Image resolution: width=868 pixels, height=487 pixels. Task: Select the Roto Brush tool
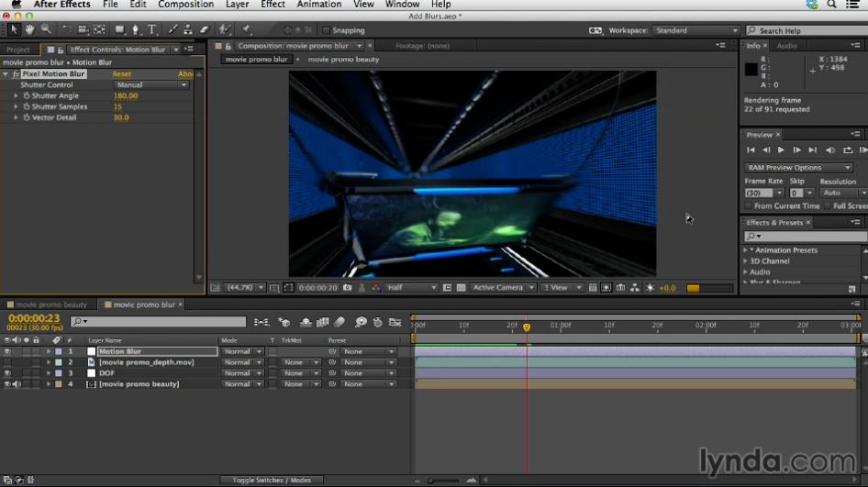point(225,29)
